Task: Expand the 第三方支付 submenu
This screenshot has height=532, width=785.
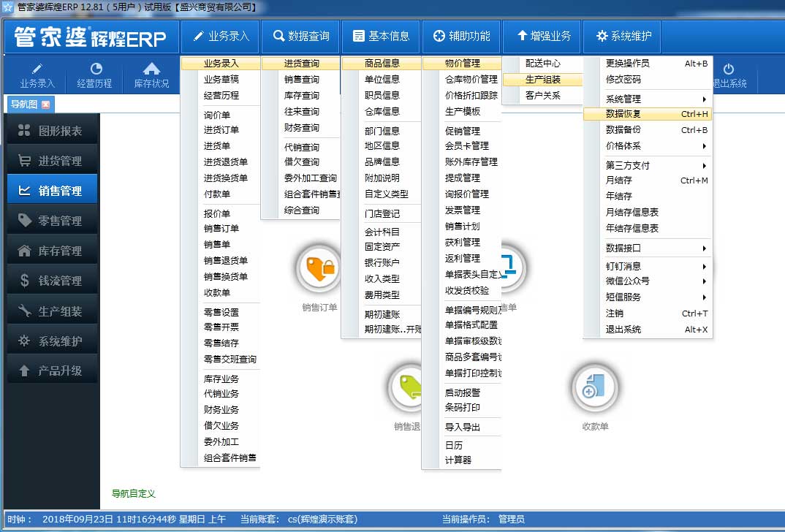Action: [648, 165]
